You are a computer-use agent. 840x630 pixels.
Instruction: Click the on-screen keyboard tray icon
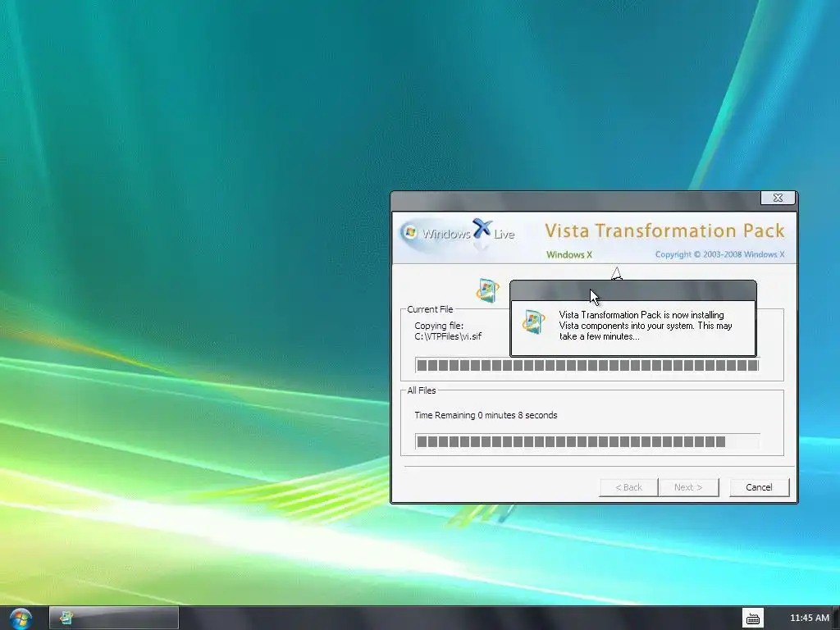coord(753,619)
